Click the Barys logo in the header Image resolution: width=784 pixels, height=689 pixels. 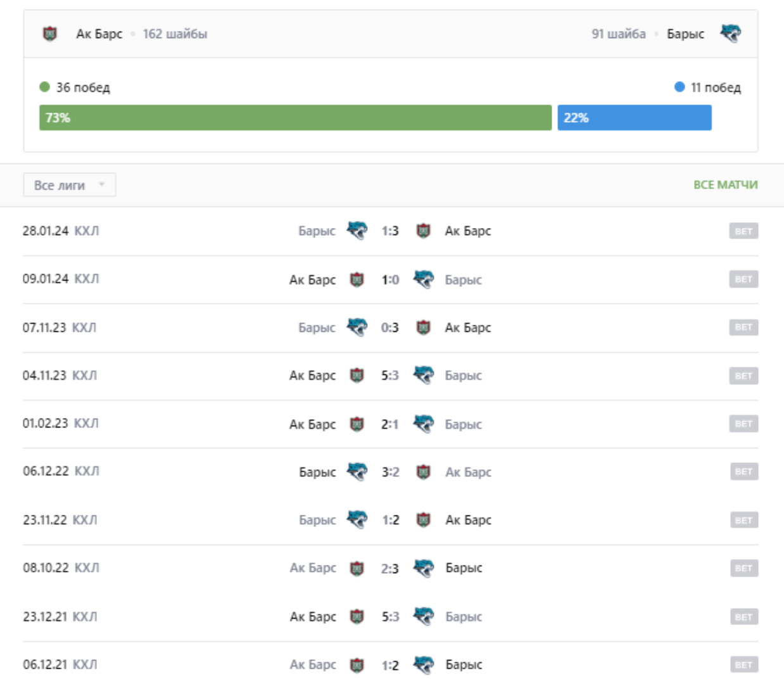coord(730,33)
